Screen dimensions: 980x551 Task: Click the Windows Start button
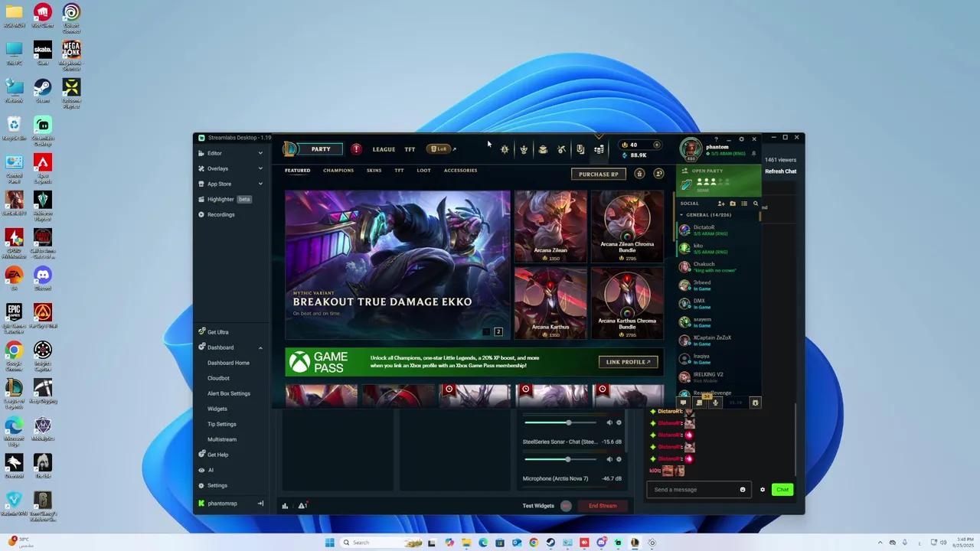[x=330, y=543]
